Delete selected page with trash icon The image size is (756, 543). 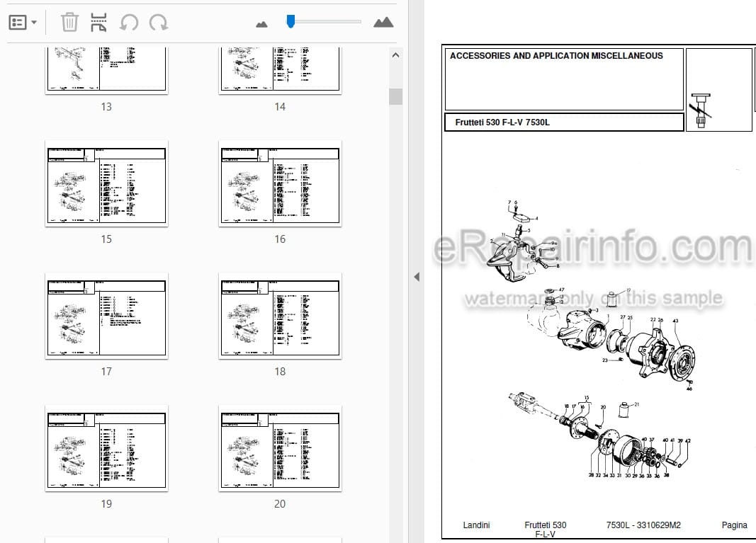point(69,22)
